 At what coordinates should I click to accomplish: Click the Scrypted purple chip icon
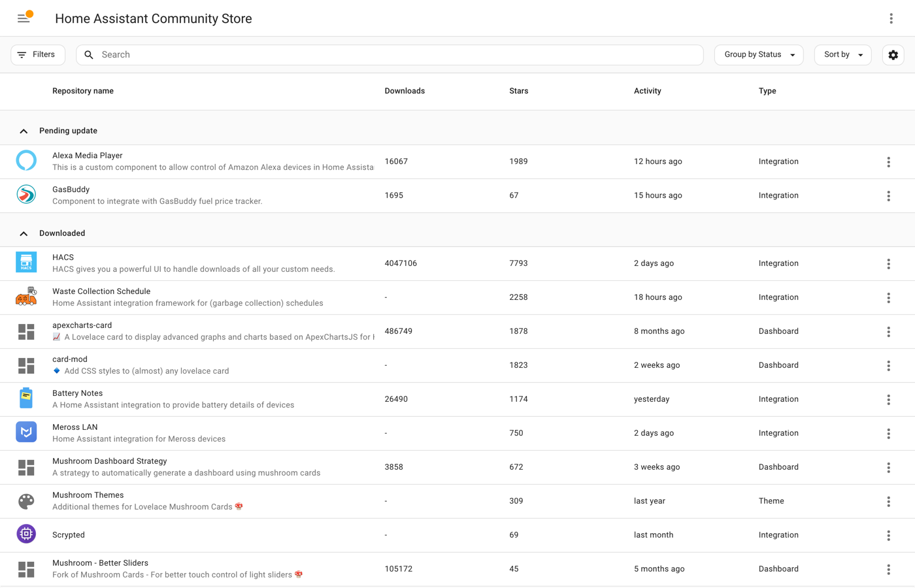[26, 534]
